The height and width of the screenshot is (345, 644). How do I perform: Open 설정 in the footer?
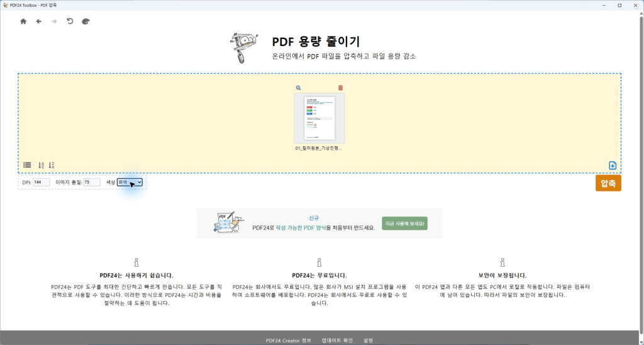[x=369, y=341]
